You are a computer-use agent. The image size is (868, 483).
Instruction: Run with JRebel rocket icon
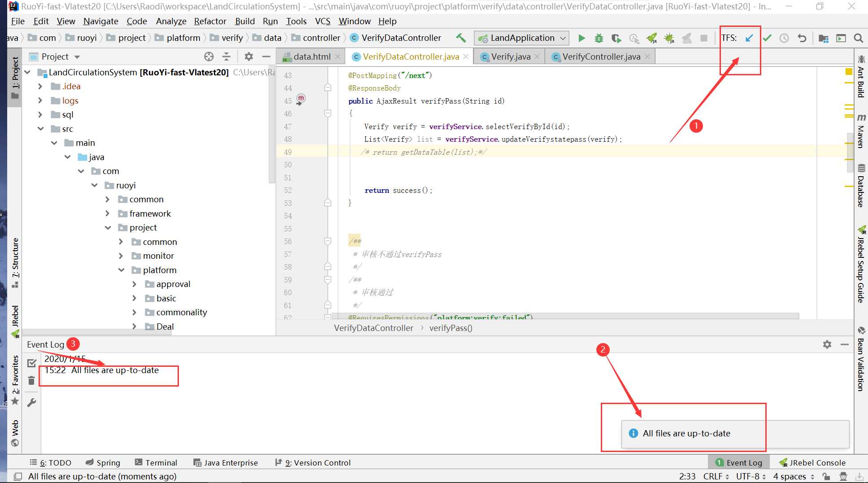point(651,38)
